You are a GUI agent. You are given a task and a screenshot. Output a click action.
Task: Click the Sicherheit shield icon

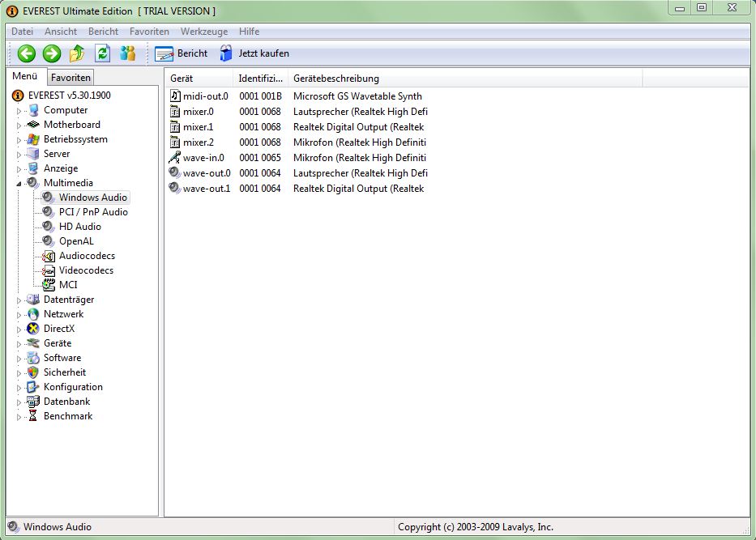point(33,372)
